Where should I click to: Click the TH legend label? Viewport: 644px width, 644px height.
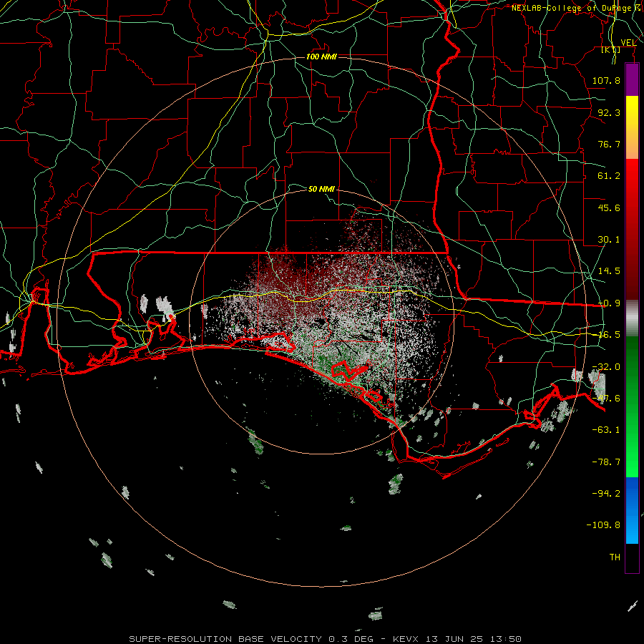615,557
